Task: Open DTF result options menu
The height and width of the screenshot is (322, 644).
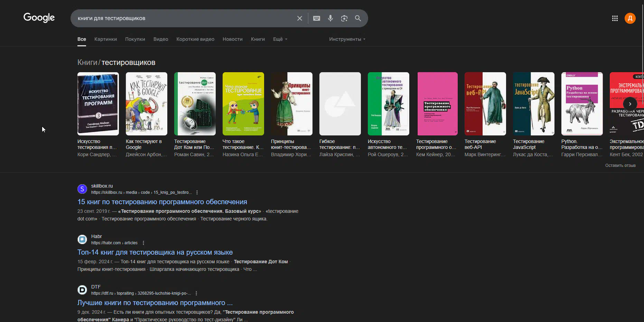Action: click(x=196, y=293)
